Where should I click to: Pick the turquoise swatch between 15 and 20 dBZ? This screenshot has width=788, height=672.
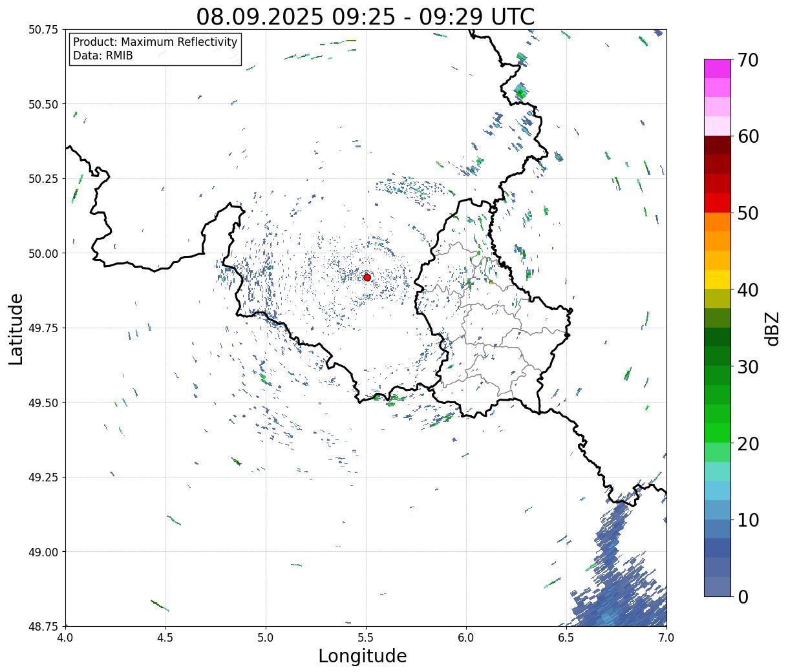click(x=718, y=471)
